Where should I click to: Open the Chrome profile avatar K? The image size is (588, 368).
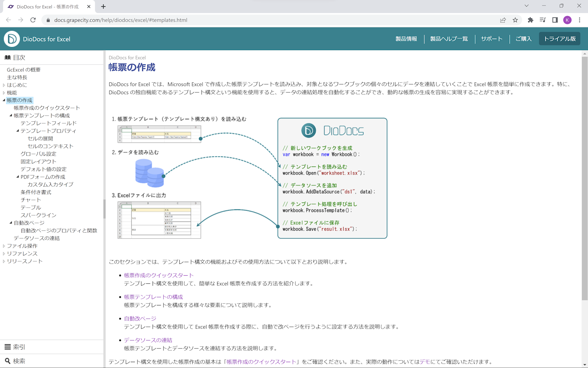(x=567, y=20)
